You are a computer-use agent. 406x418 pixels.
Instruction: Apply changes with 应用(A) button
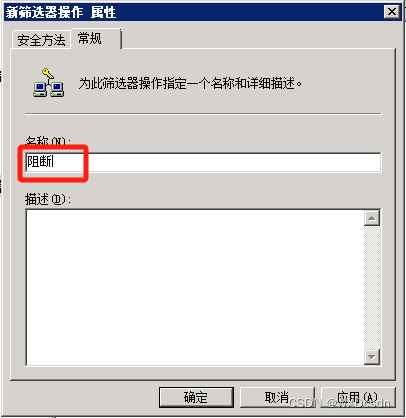point(357,397)
